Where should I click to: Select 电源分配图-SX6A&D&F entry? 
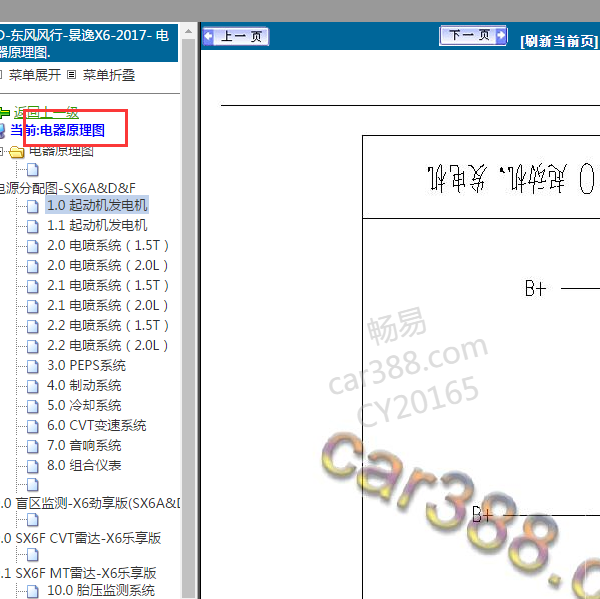pos(68,188)
